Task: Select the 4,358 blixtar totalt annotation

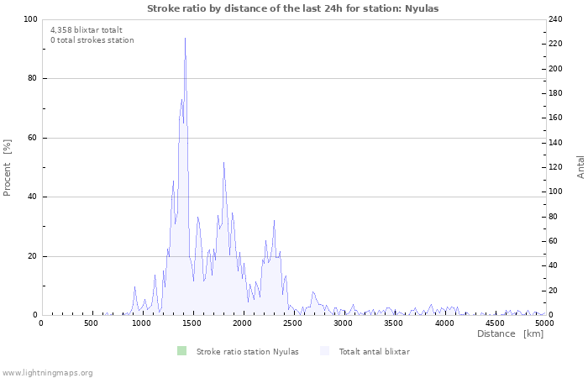Action: click(x=87, y=29)
